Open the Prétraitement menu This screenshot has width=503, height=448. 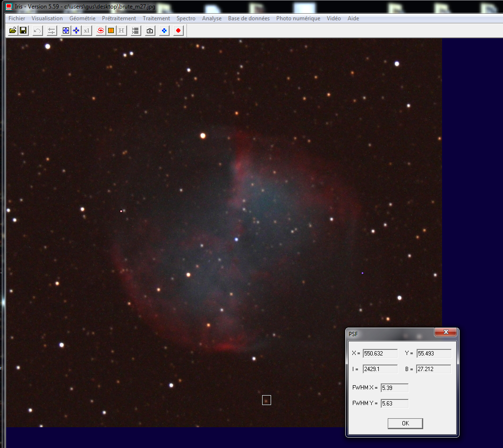click(x=119, y=18)
